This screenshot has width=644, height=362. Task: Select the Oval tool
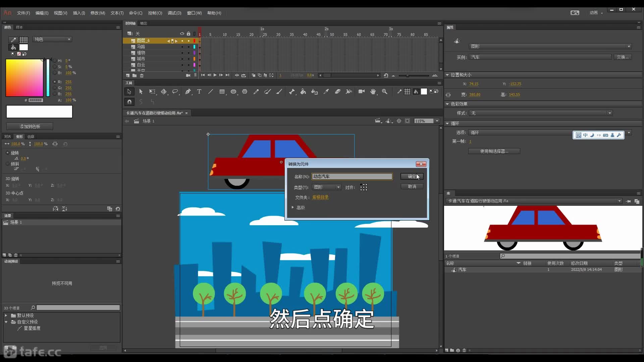(233, 92)
